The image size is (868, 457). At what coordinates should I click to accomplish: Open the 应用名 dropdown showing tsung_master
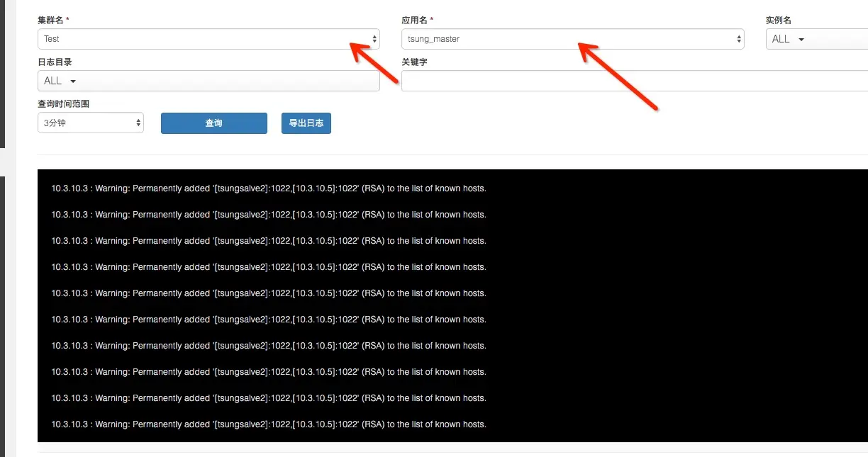pos(573,39)
